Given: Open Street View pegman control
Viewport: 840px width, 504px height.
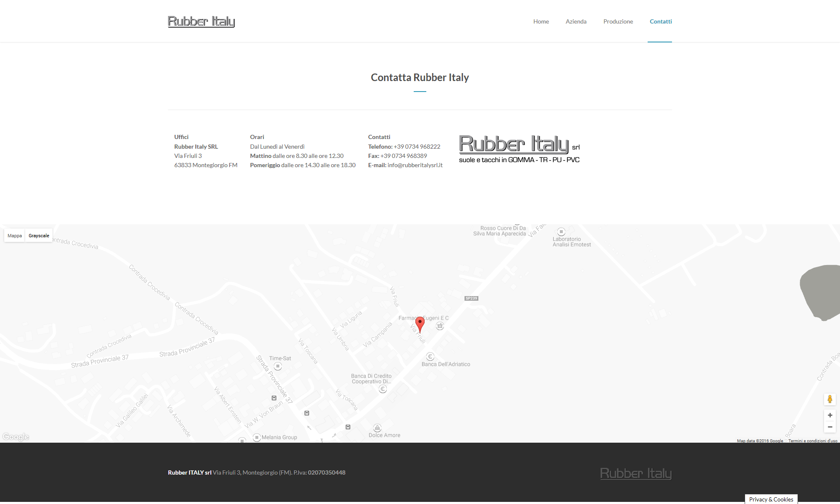Looking at the screenshot, I should click(x=830, y=399).
